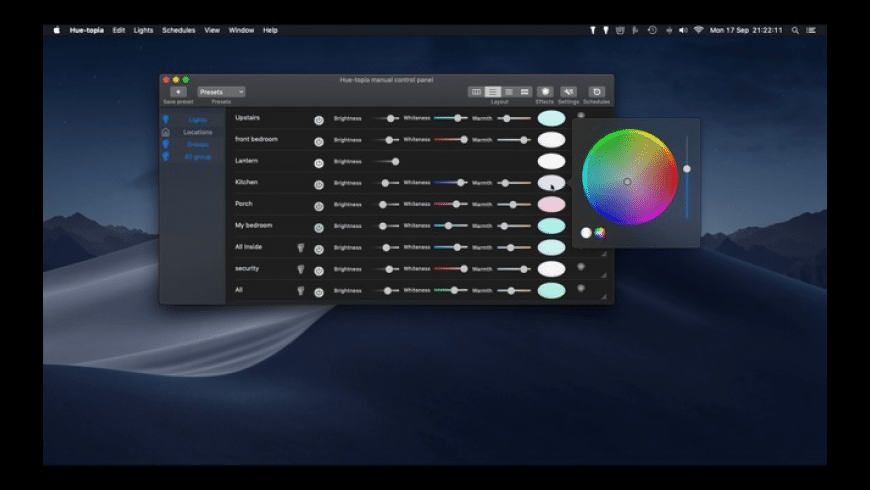The height and width of the screenshot is (490, 870).
Task: Click the bulb icon beside Lights
Action: (x=165, y=119)
